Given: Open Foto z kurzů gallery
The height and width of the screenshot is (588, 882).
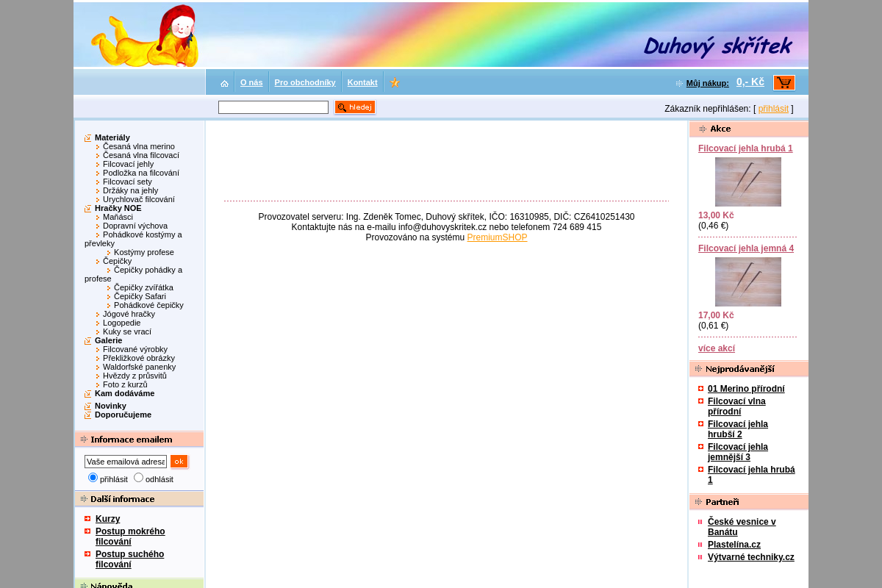Looking at the screenshot, I should (x=125, y=384).
